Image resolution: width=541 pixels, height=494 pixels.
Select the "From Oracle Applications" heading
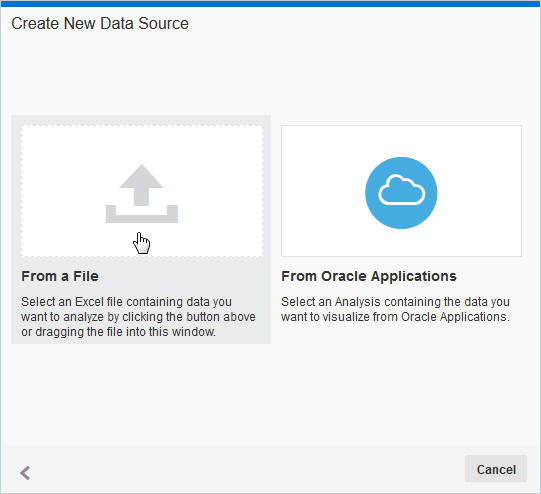coord(369,276)
